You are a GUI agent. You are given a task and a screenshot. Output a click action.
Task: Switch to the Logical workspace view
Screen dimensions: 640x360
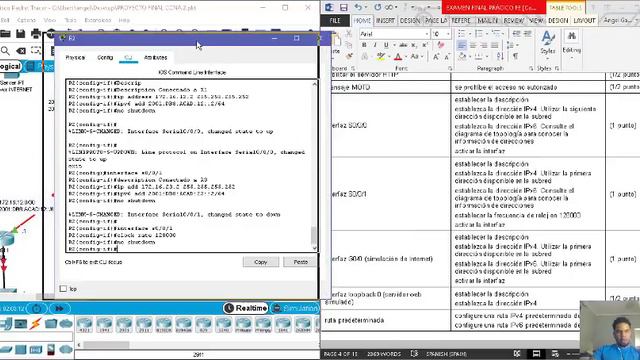10,66
